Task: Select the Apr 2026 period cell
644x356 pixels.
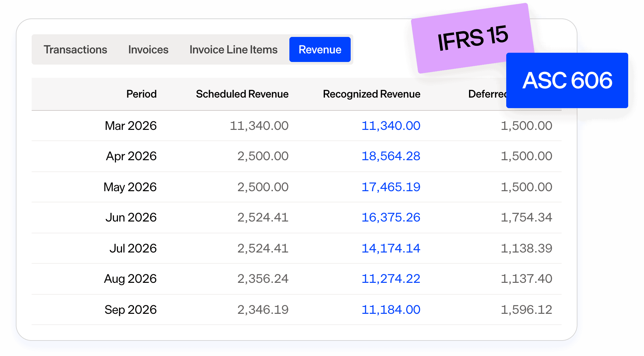Action: [131, 156]
